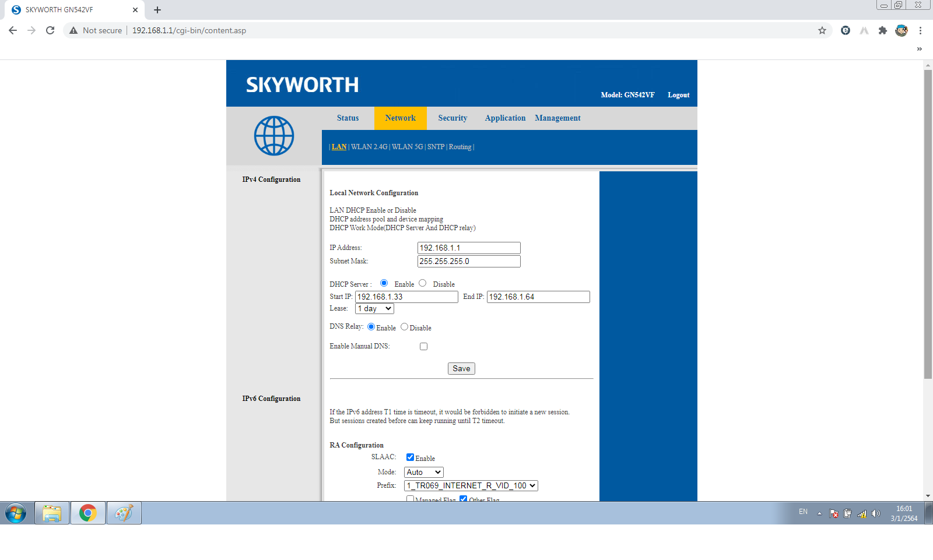Screen dimensions: 933x560
Task: Click the network signal tray icon
Action: (862, 514)
